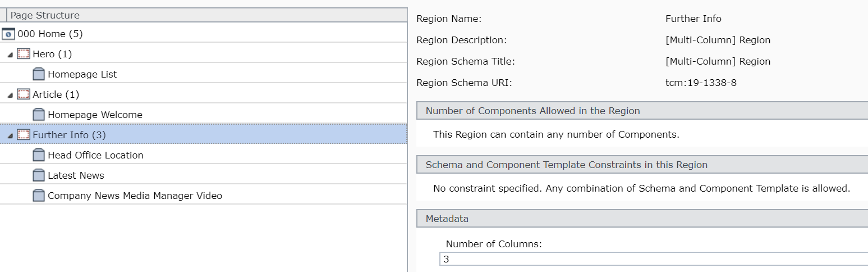Click the Company News Media Manager Video icon
The height and width of the screenshot is (272, 868).
pyautogui.click(x=39, y=196)
